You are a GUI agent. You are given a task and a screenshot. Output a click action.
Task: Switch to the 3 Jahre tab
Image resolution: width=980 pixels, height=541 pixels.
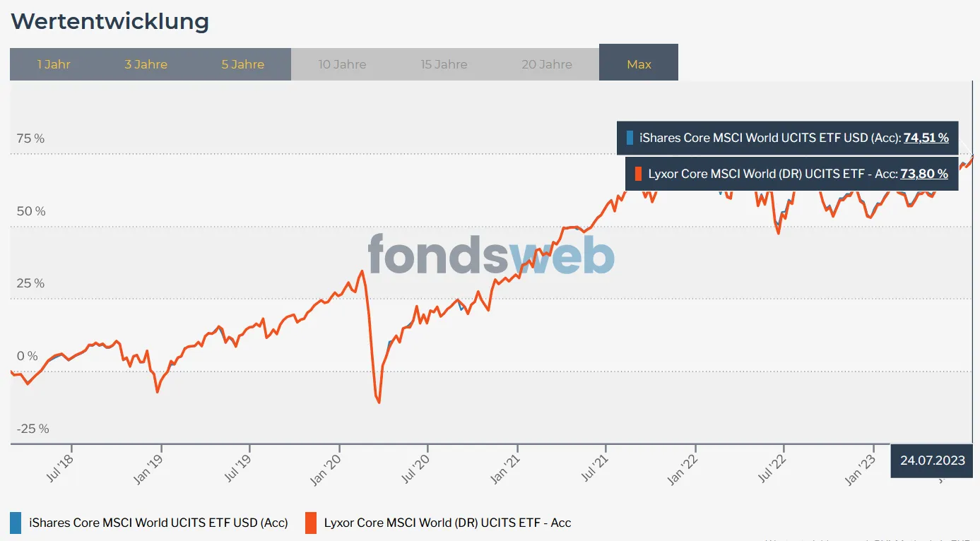tap(146, 64)
